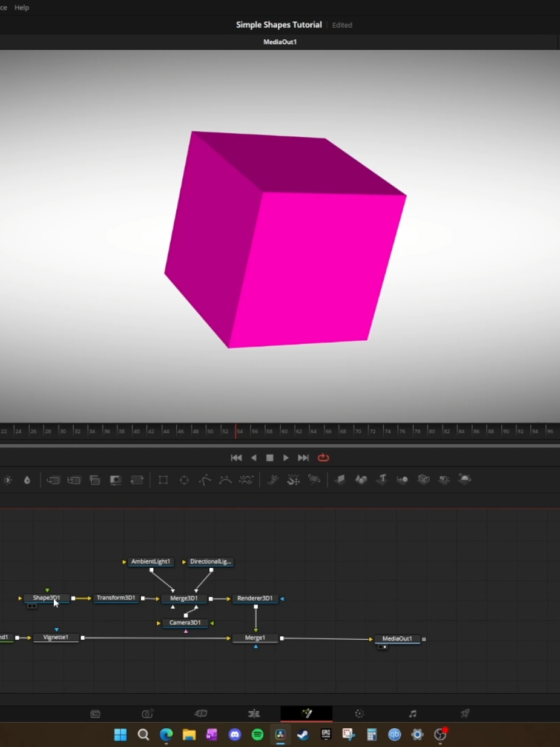Add a Shape 3D node from toolbar

click(x=361, y=480)
